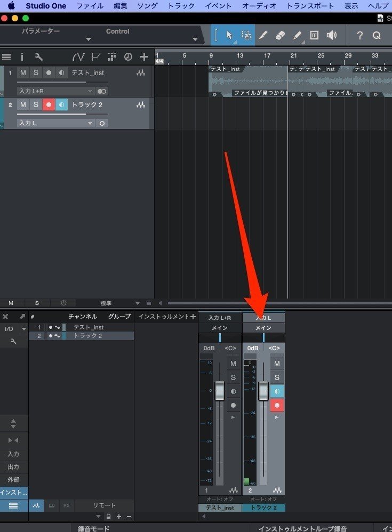This screenshot has height=532, width=392.
Task: Show automation curve icon in track header
Action: (78, 57)
